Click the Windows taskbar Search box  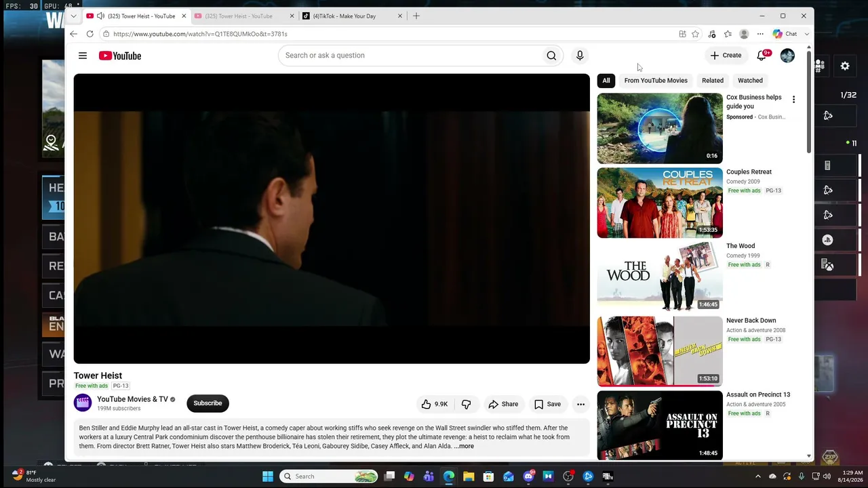point(329,476)
